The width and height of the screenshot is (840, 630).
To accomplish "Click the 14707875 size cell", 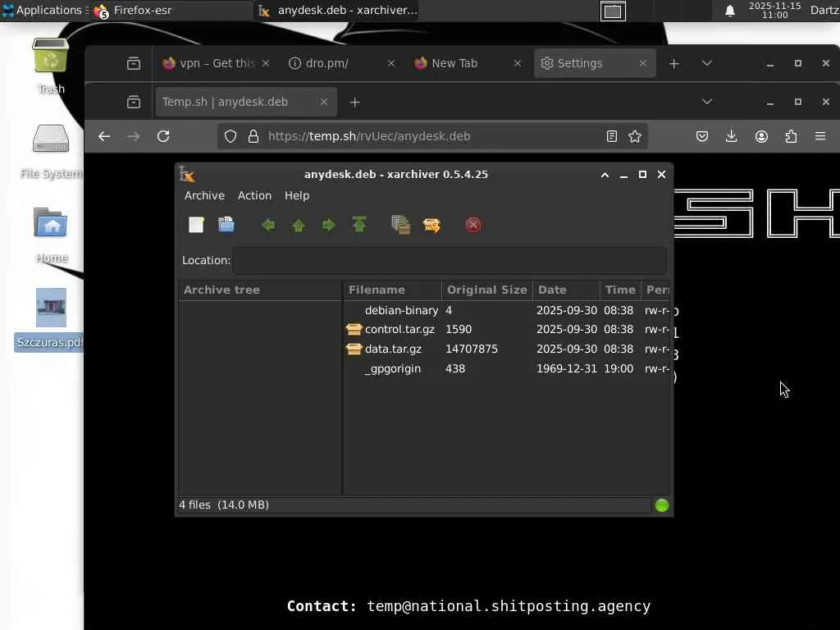I will [472, 349].
